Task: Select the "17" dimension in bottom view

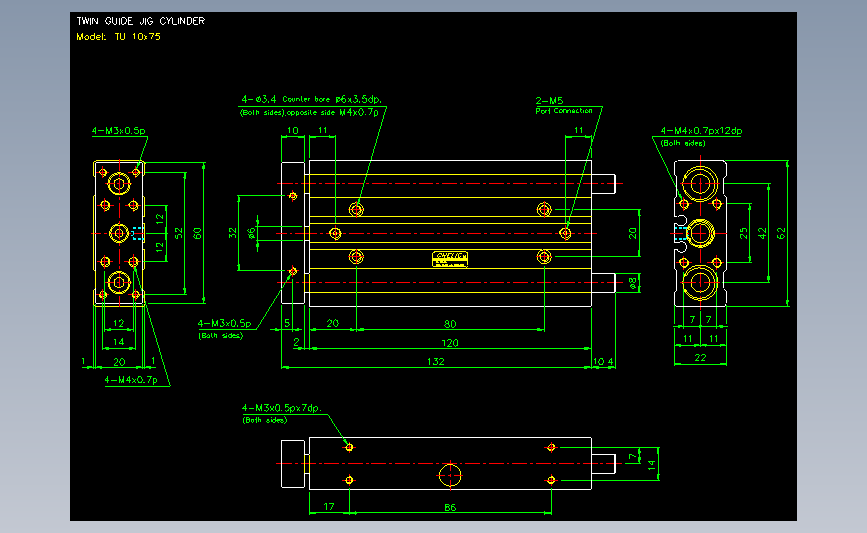Action: [x=329, y=506]
